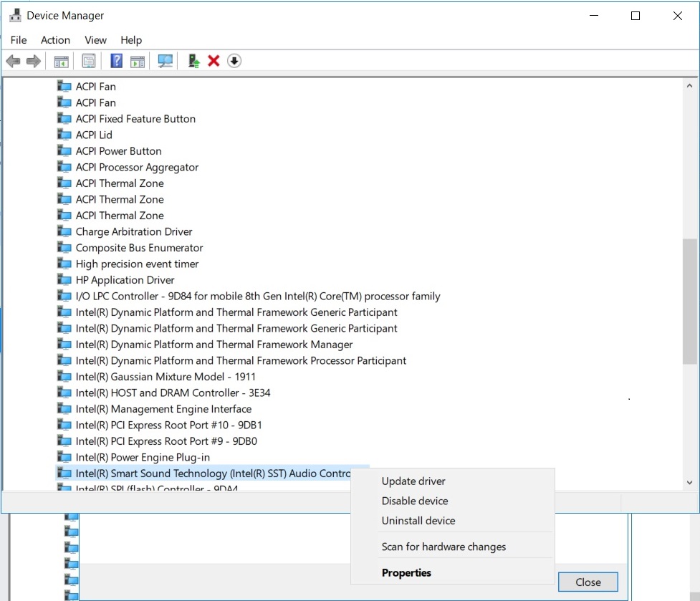
Task: Minimize the Device Manager window
Action: pos(594,16)
